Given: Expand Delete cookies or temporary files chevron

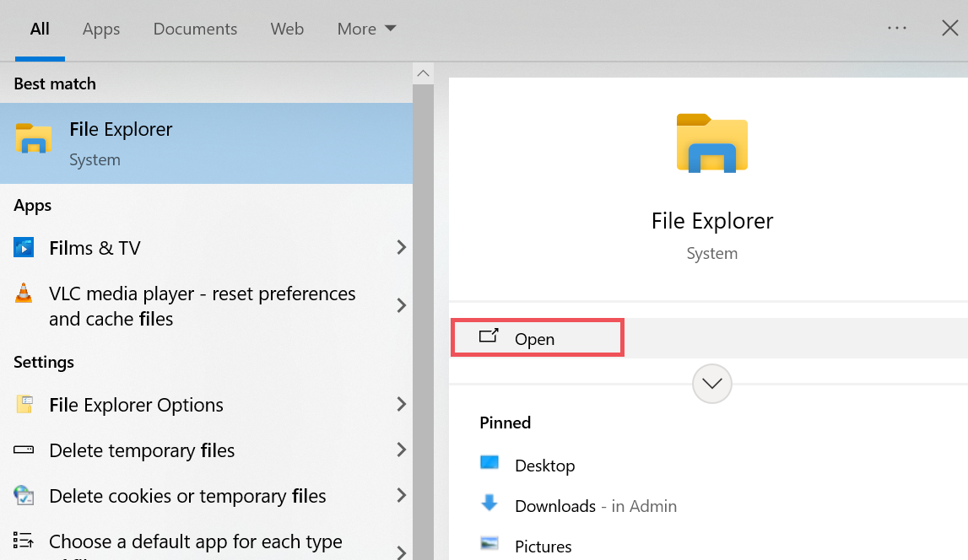Looking at the screenshot, I should pos(401,495).
